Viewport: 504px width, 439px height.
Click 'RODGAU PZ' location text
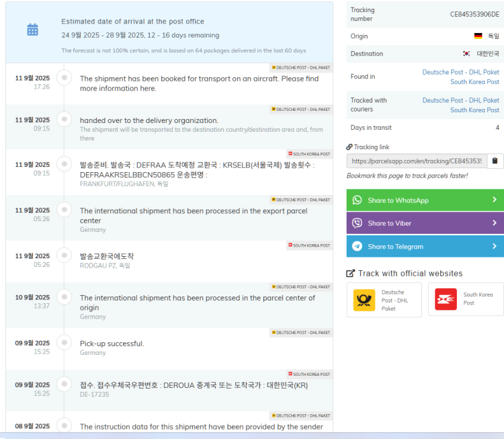point(97,266)
